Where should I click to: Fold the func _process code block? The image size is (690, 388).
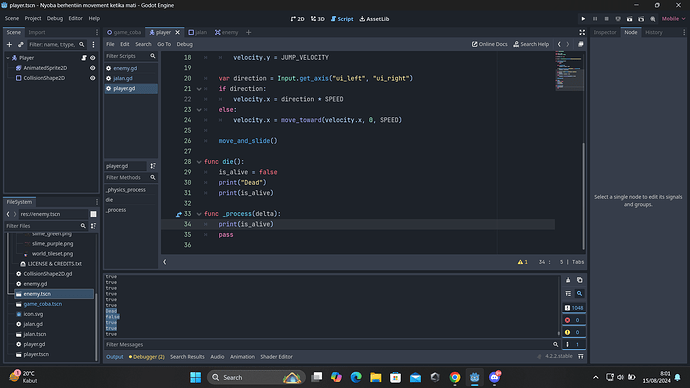coord(199,214)
